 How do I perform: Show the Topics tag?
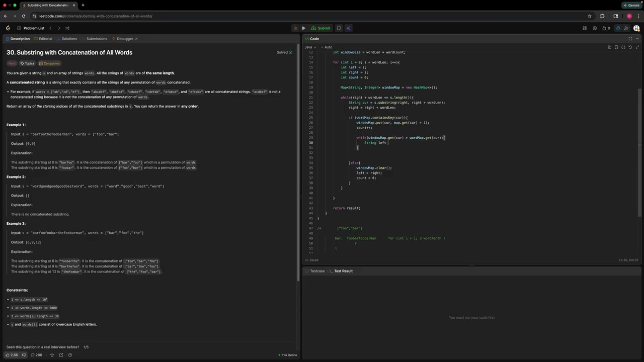28,63
